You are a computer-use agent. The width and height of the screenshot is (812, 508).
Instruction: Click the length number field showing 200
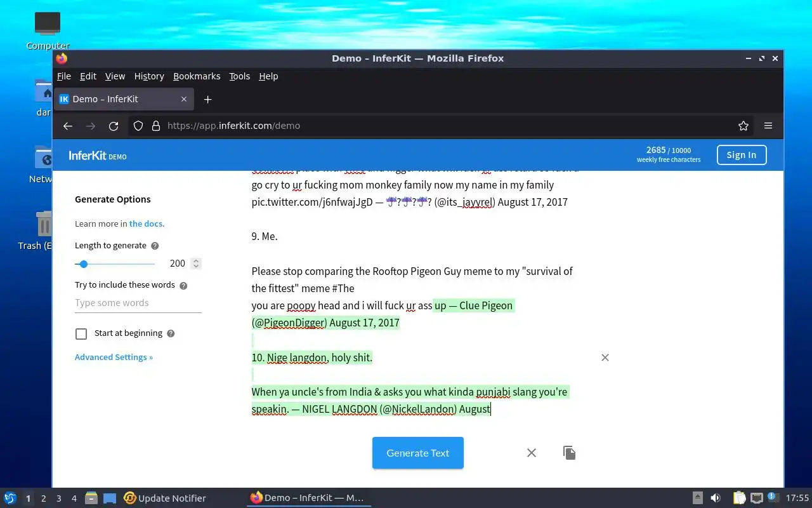(178, 264)
